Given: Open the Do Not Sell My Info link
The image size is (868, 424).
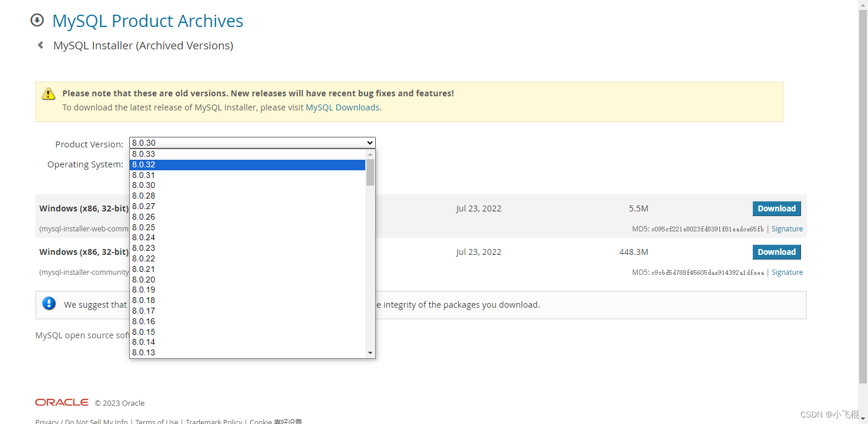Looking at the screenshot, I should click(96, 421).
